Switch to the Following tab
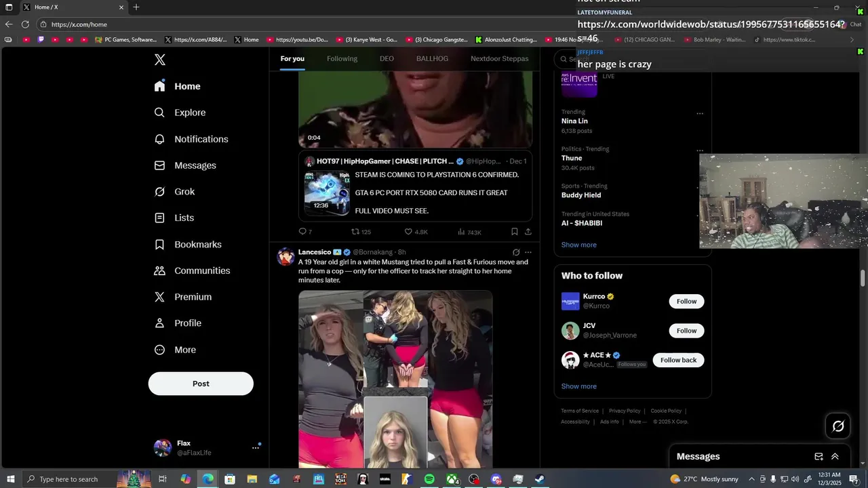The width and height of the screenshot is (868, 488). [342, 59]
